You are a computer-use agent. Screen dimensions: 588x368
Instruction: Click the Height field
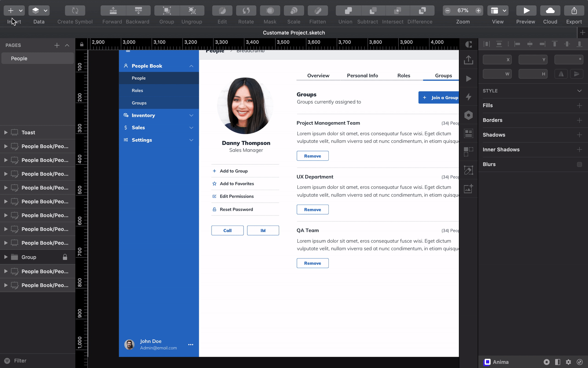pos(533,74)
